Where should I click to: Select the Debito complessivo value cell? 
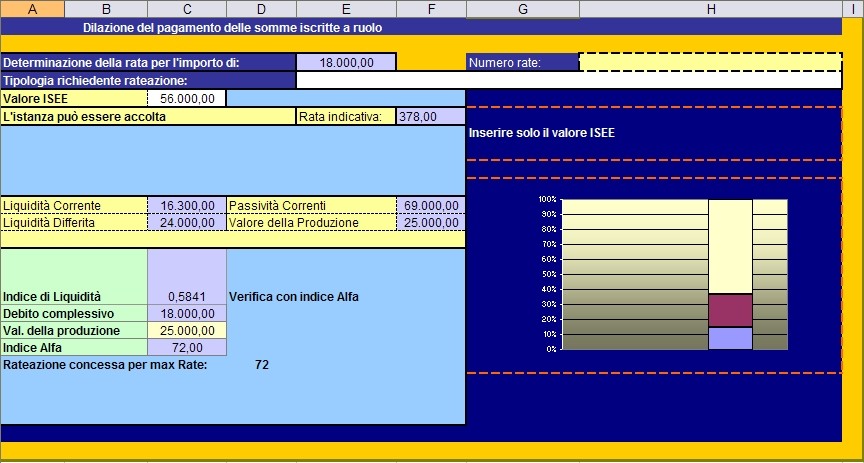pos(187,313)
